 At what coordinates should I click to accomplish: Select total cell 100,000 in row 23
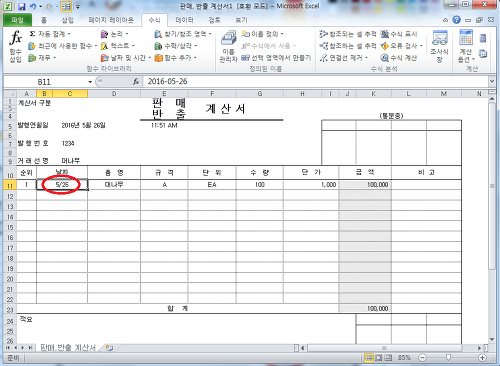[x=365, y=309]
